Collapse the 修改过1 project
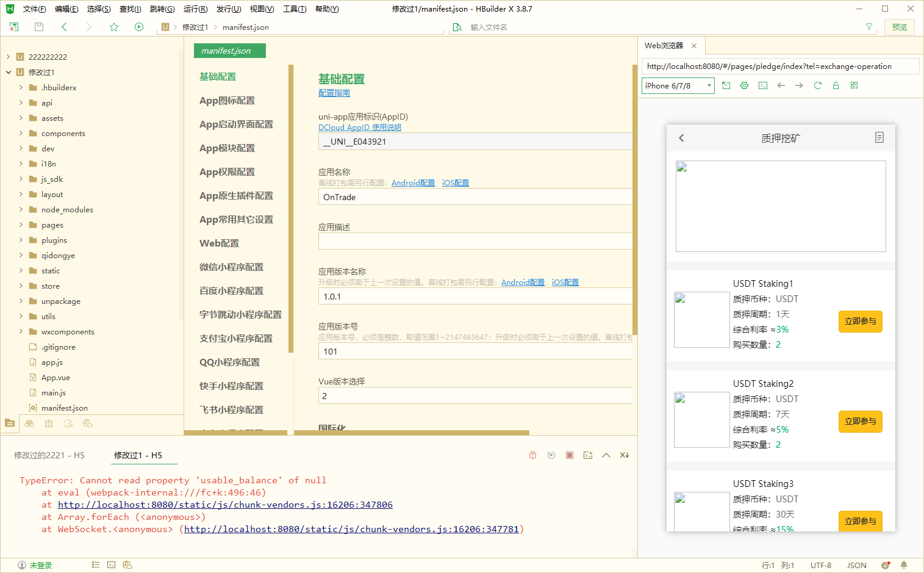This screenshot has width=924, height=573. (x=9, y=72)
